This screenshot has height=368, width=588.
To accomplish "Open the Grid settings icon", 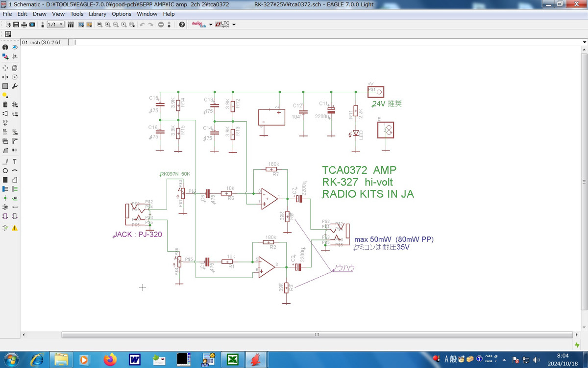I will 8,34.
